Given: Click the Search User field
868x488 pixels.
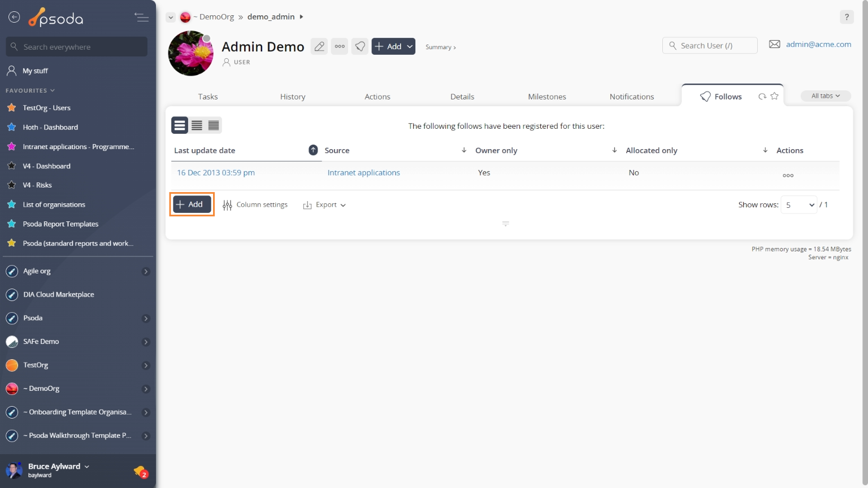Looking at the screenshot, I should 710,46.
